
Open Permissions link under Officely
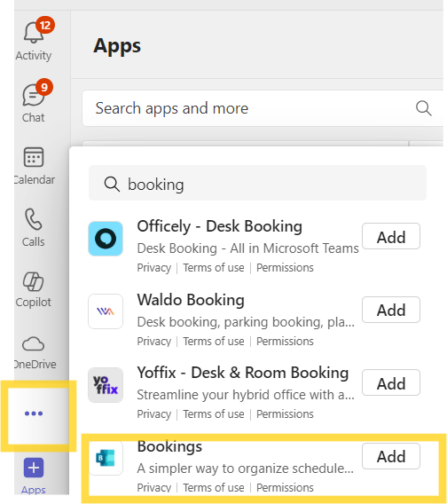[x=285, y=268]
